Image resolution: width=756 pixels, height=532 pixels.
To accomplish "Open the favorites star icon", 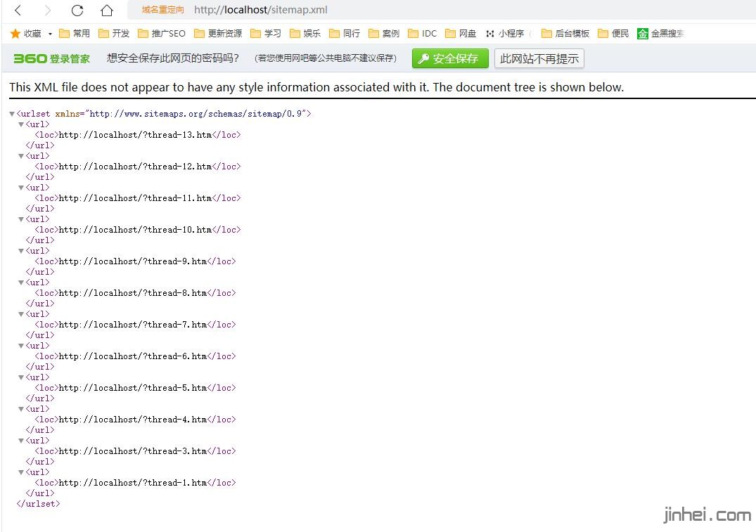I will (15, 34).
